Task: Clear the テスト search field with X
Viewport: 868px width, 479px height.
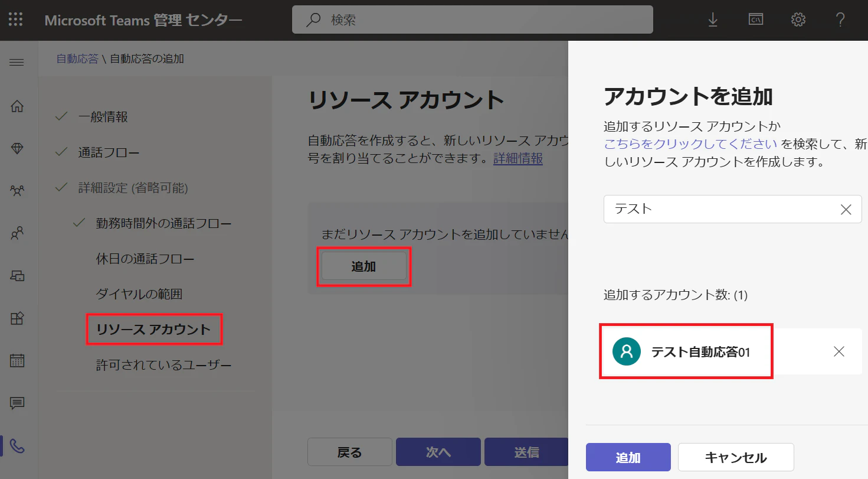Action: click(846, 209)
